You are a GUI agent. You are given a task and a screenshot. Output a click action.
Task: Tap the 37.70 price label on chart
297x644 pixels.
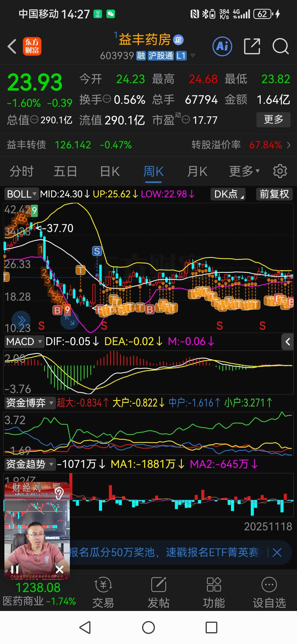[x=57, y=228]
